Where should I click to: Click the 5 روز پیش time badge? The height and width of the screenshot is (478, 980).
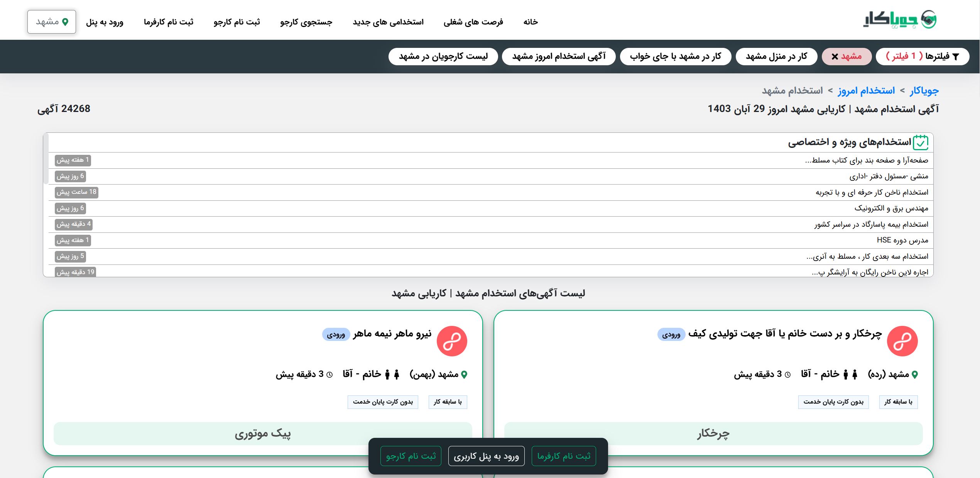click(x=70, y=256)
